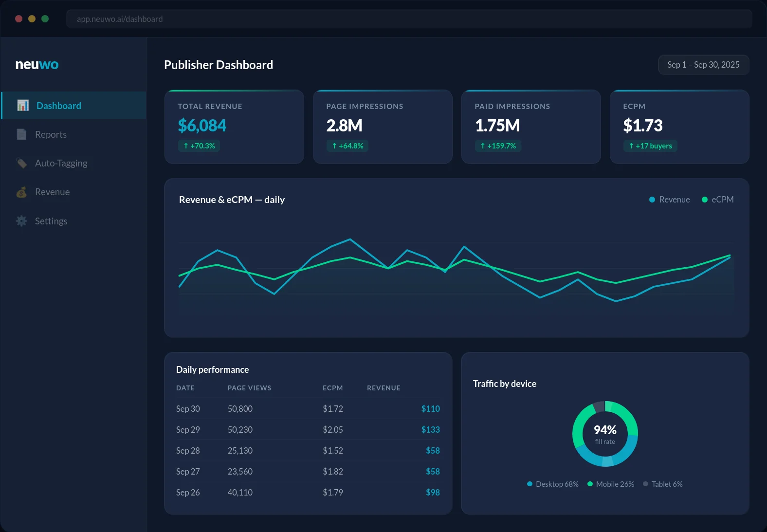767x532 pixels.
Task: Go to Auto-Tagging in the sidebar
Action: [61, 163]
